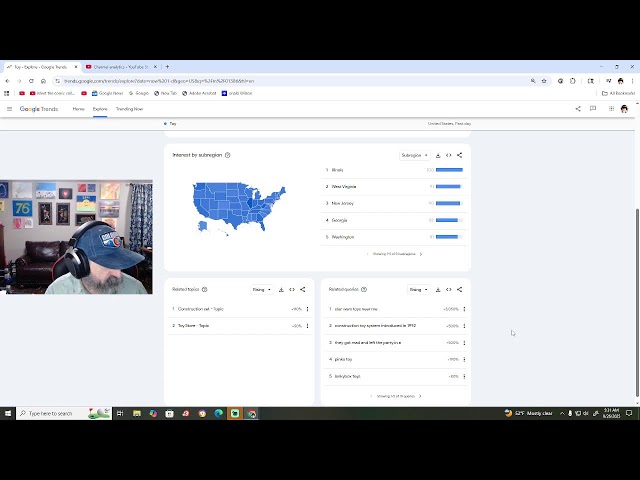
Task: Share the Interest by subregion chart
Action: (459, 155)
